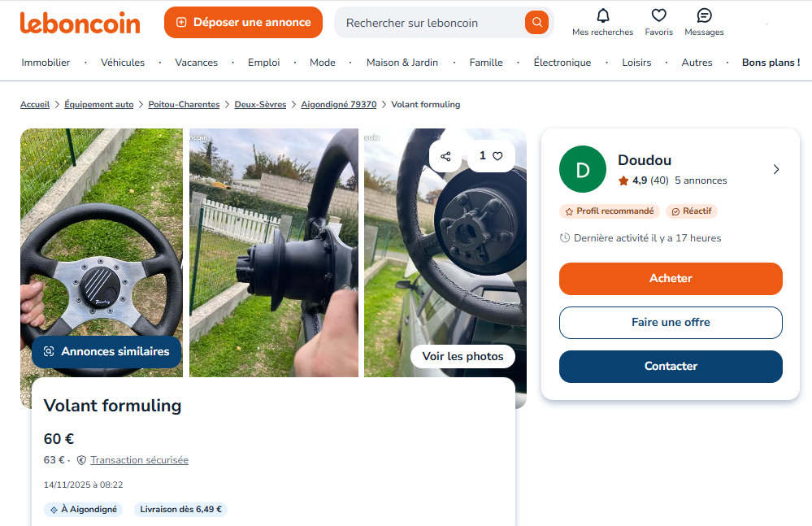Image resolution: width=812 pixels, height=526 pixels.
Task: Open Messages chat bubble icon
Action: click(704, 15)
